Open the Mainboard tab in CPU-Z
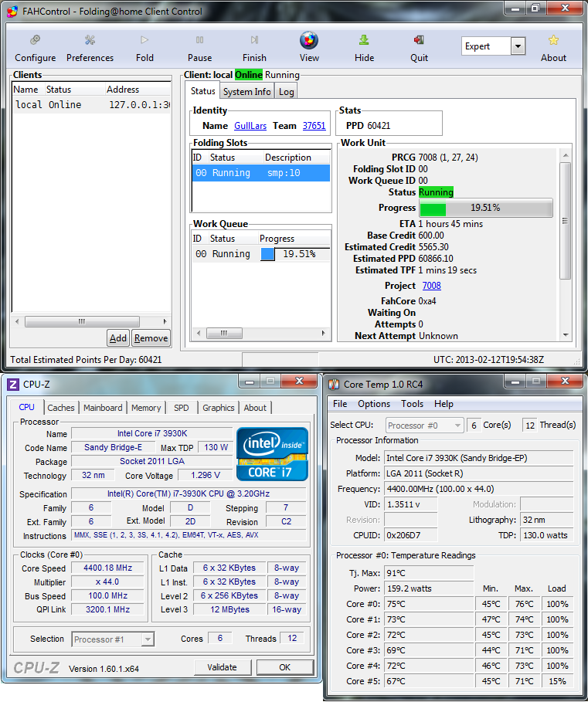588x702 pixels. 103,408
